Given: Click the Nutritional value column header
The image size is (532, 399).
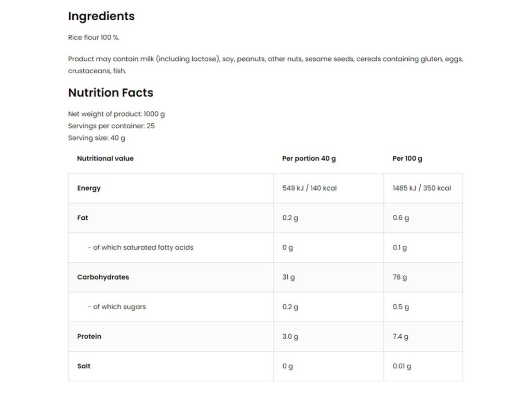Looking at the screenshot, I should coord(105,158).
